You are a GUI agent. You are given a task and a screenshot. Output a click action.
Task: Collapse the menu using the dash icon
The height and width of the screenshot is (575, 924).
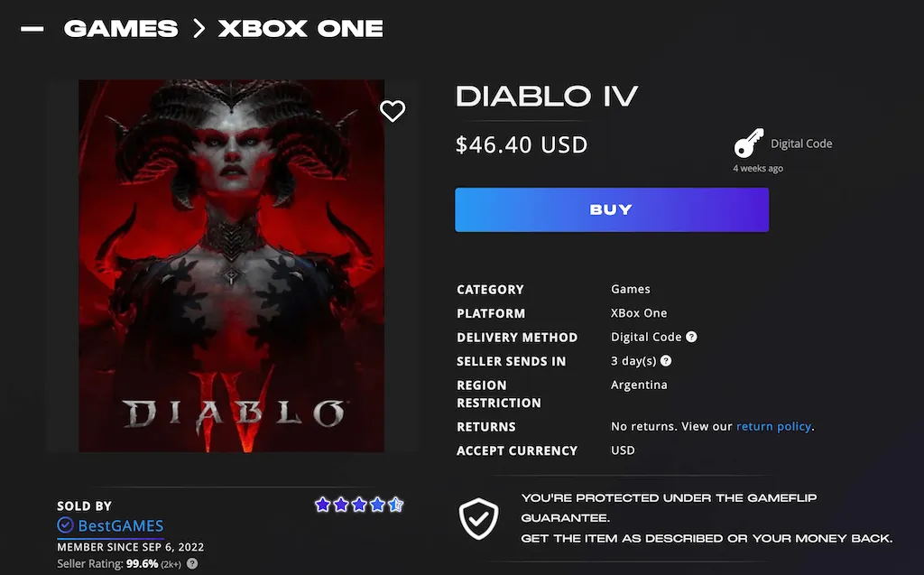click(x=32, y=28)
